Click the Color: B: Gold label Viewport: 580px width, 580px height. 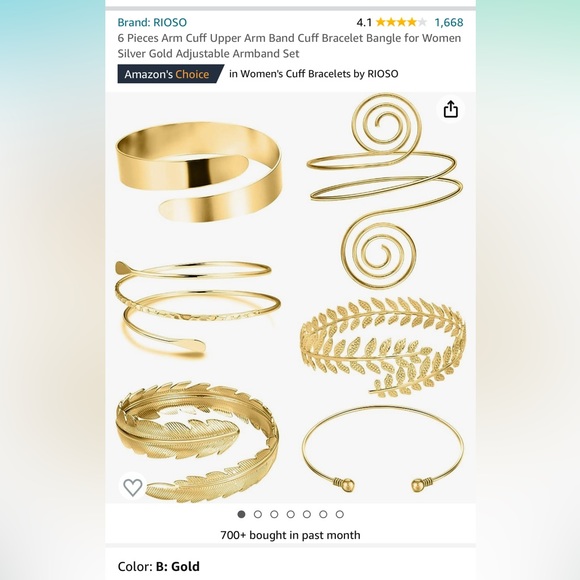[x=159, y=567]
